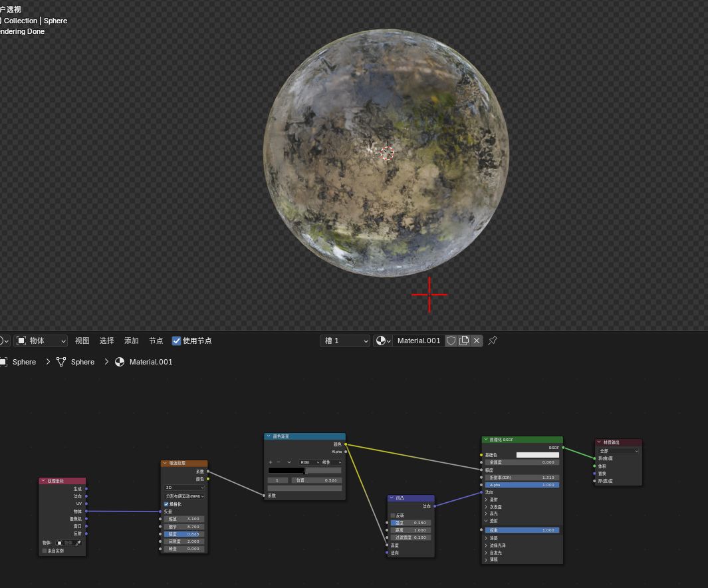Image resolution: width=708 pixels, height=588 pixels.
Task: Click the fake user shield icon
Action: click(x=451, y=341)
